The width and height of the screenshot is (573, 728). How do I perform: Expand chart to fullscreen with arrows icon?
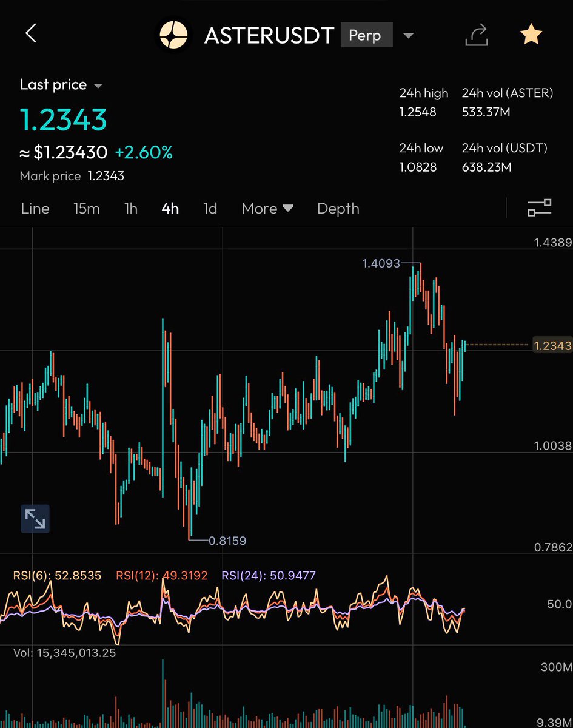[x=35, y=519]
